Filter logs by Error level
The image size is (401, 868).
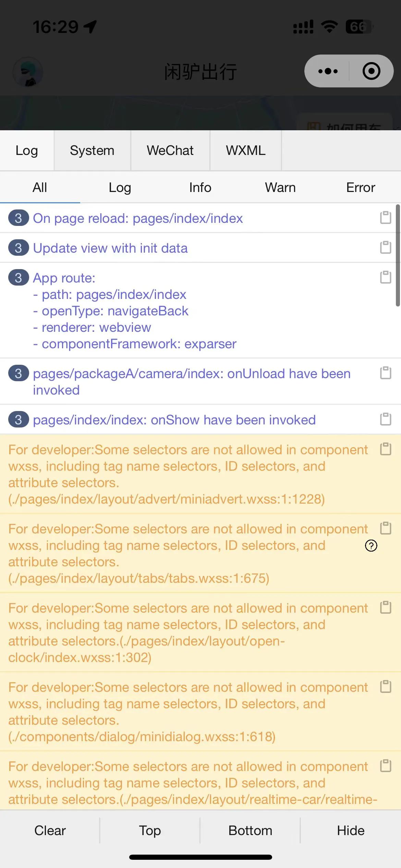coord(361,188)
